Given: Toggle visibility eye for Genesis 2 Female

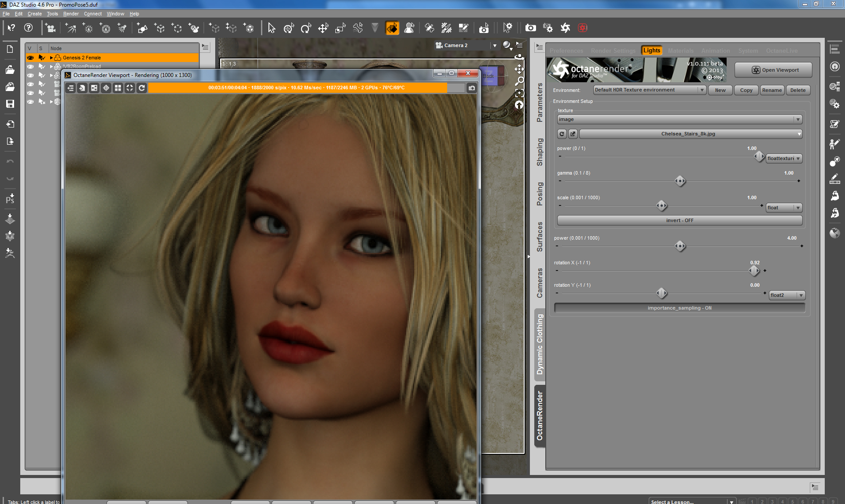Looking at the screenshot, I should click(x=30, y=58).
